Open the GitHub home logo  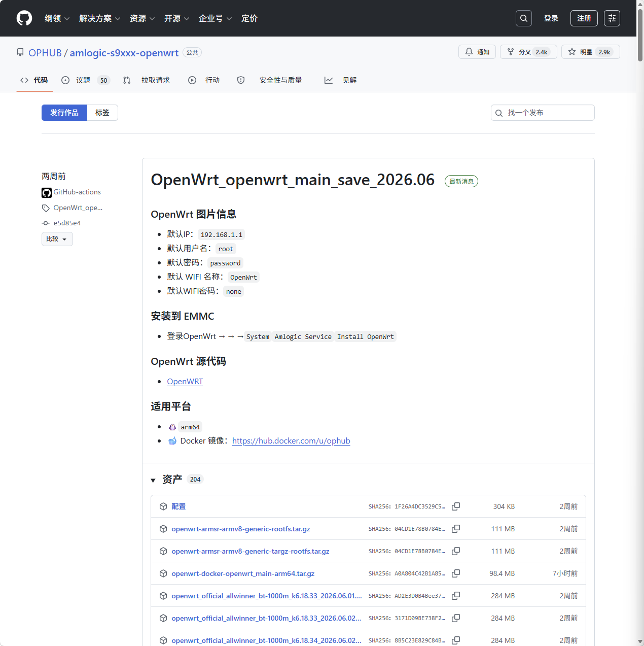point(24,18)
